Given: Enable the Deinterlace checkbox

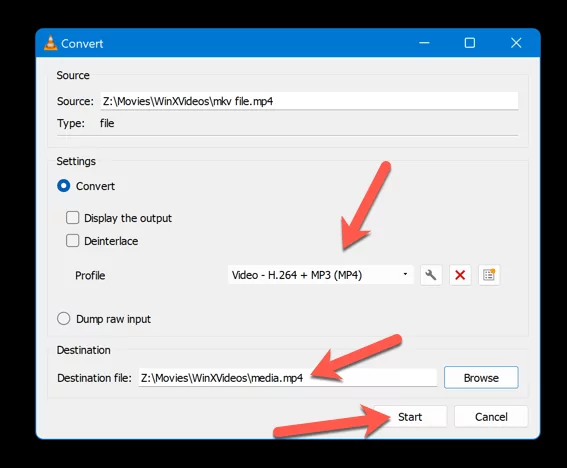Looking at the screenshot, I should pyautogui.click(x=72, y=241).
